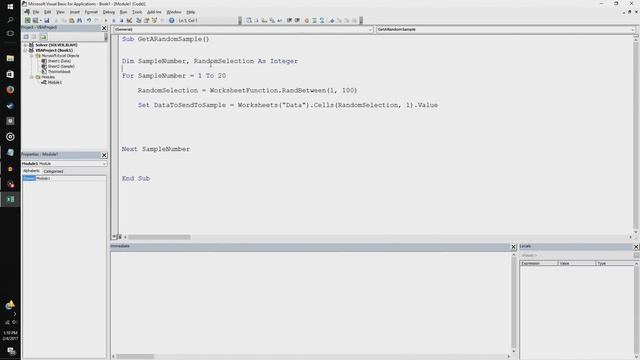The image size is (640, 360).
Task: Click the Find binoculars icon
Action: point(80,20)
